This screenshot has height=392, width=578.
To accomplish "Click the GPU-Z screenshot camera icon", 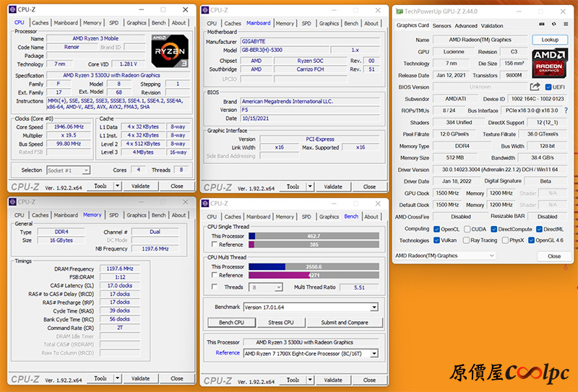I will [x=541, y=25].
